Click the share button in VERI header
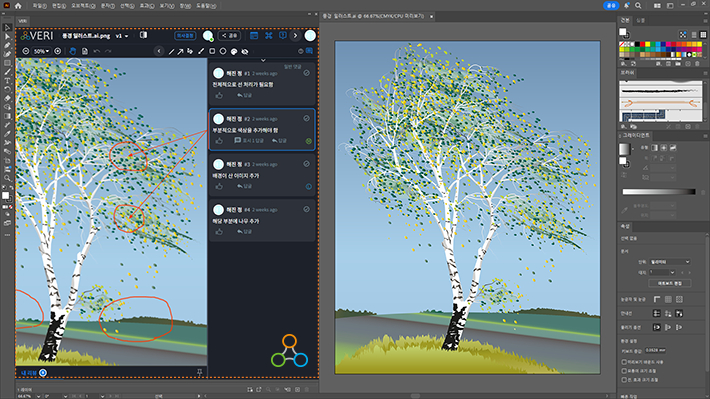 click(229, 35)
